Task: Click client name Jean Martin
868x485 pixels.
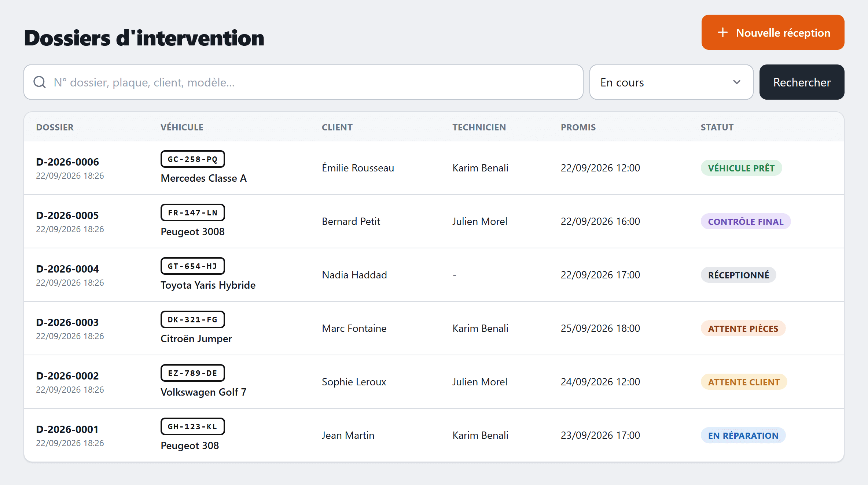Action: [348, 435]
